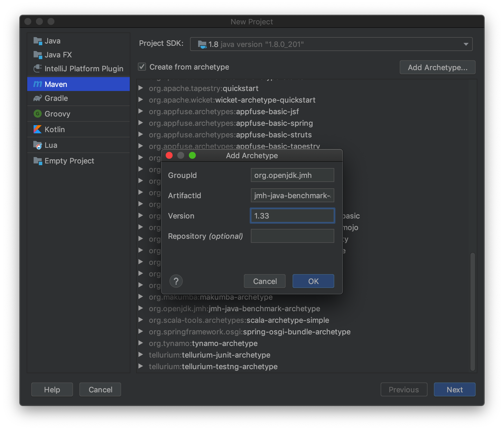Click the ArtifactId input field
Viewport: 504px width, 430px height.
292,195
